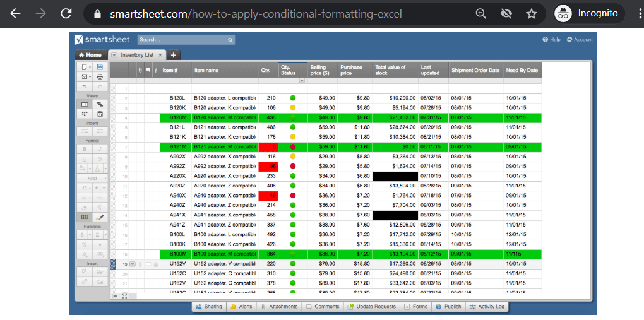Viewport: 644px width, 320px height.
Task: Click the Conditional Formatting grid icon
Action: 85,217
